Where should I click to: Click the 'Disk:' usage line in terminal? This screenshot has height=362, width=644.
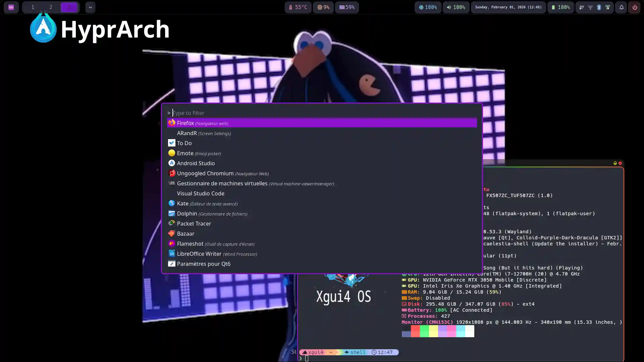(x=468, y=304)
